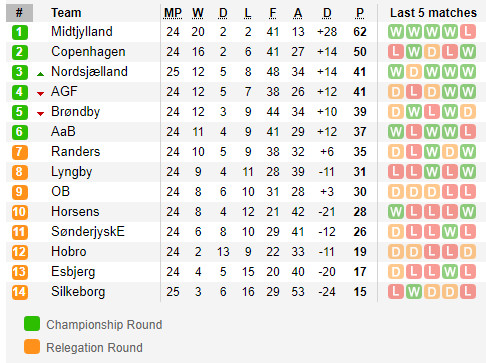Click the orange rank 7 badge for Randers
This screenshot has width=486, height=363.
20,152
